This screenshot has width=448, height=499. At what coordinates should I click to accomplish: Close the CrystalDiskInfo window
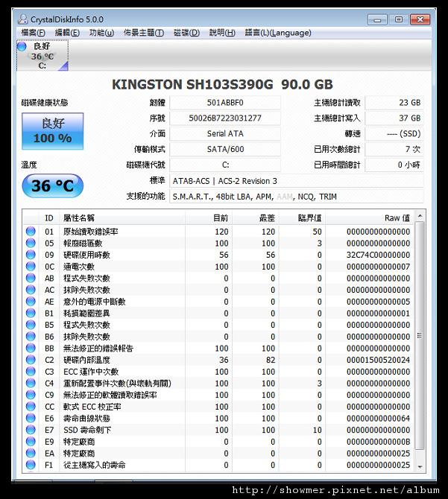tap(420, 19)
